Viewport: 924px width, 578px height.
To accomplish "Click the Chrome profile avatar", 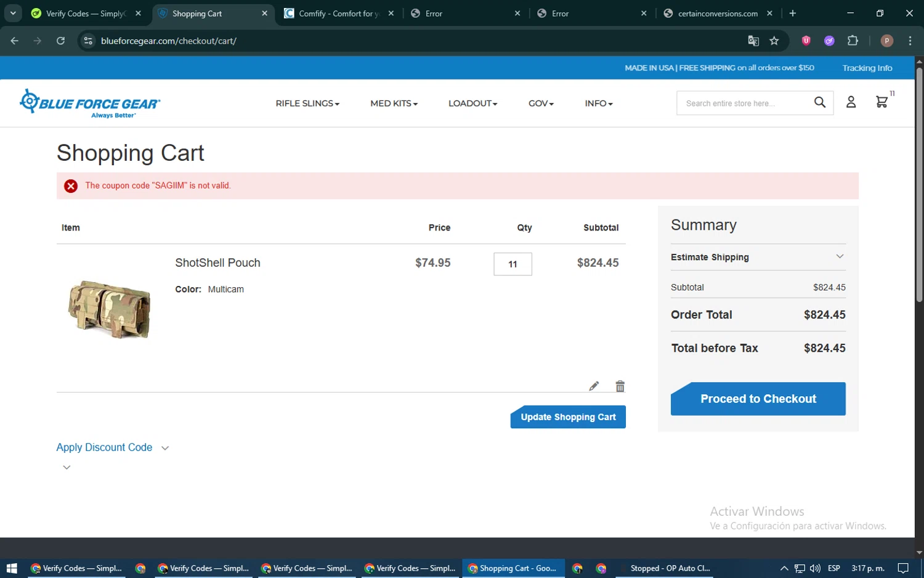I will pos(887,41).
